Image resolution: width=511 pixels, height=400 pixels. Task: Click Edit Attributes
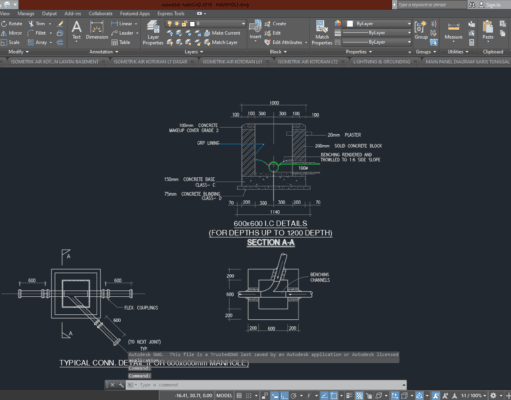pyautogui.click(x=284, y=42)
